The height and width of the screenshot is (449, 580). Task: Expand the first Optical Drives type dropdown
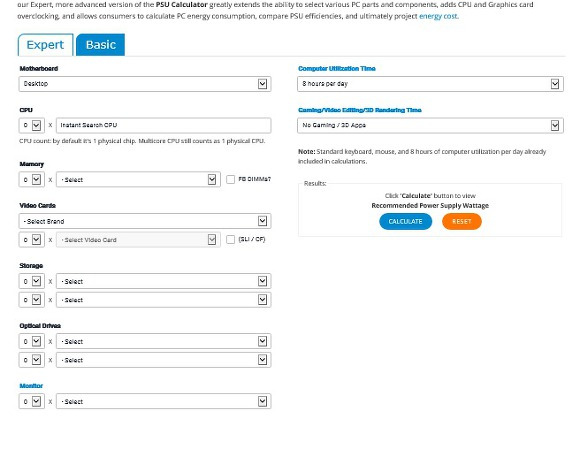pos(163,341)
